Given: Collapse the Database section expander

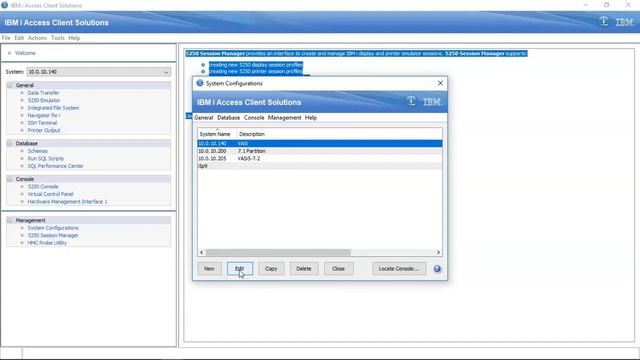Looking at the screenshot, I should tap(10, 143).
